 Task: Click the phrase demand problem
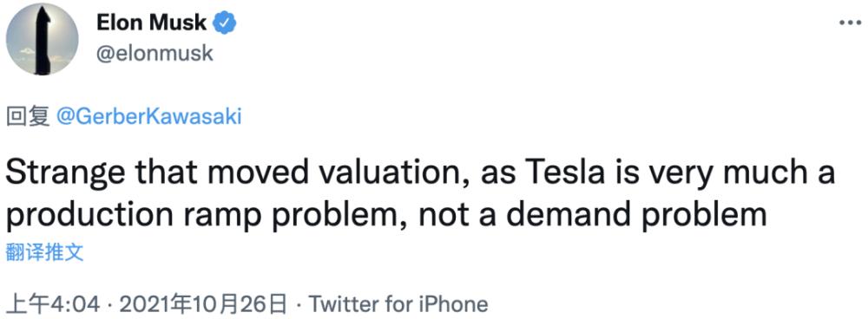(636, 215)
